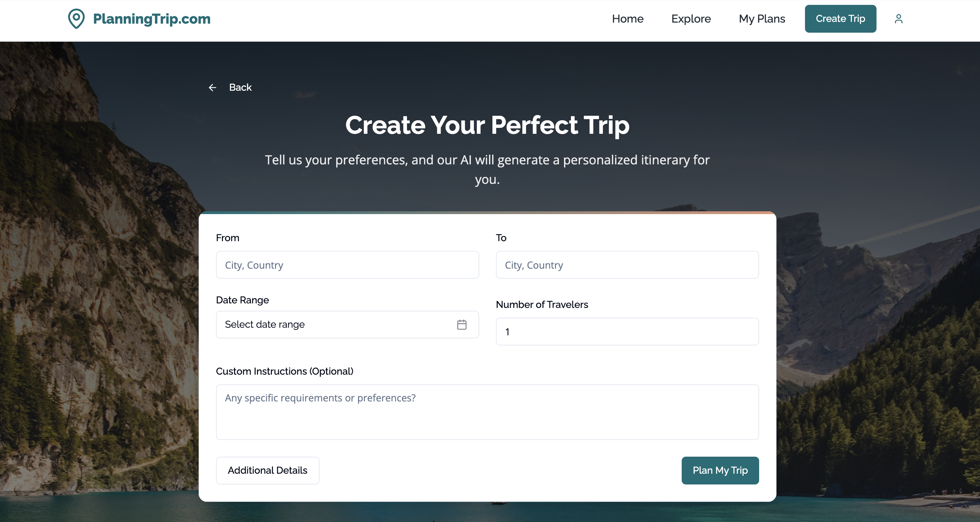The height and width of the screenshot is (522, 980).
Task: Submit with Plan My Trip button
Action: 720,470
